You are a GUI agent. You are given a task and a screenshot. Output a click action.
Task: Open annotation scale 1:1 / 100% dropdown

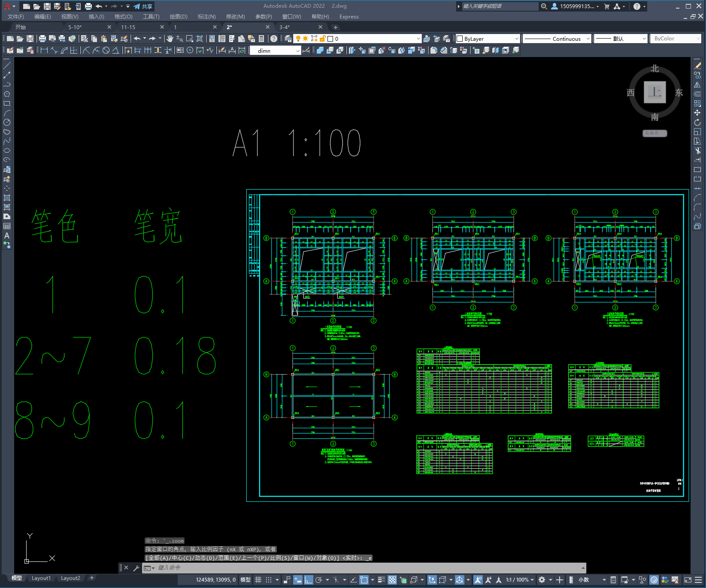point(520,580)
